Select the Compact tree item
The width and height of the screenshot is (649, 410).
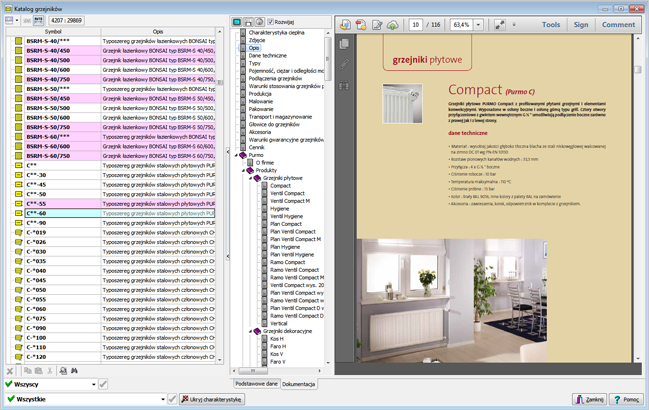click(280, 186)
